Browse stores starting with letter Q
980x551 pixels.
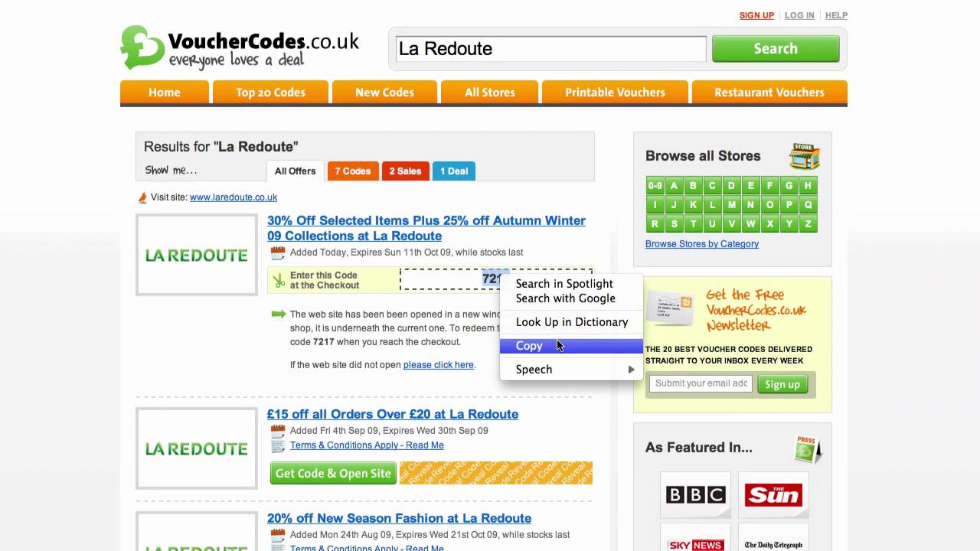tap(808, 205)
